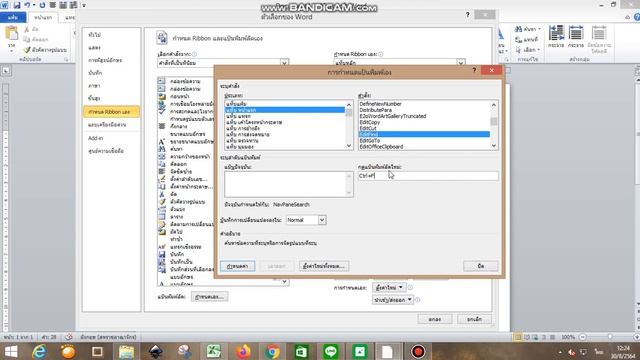Click the Copy icon in the clipboard group
This screenshot has width=640, height=360.
point(27,39)
